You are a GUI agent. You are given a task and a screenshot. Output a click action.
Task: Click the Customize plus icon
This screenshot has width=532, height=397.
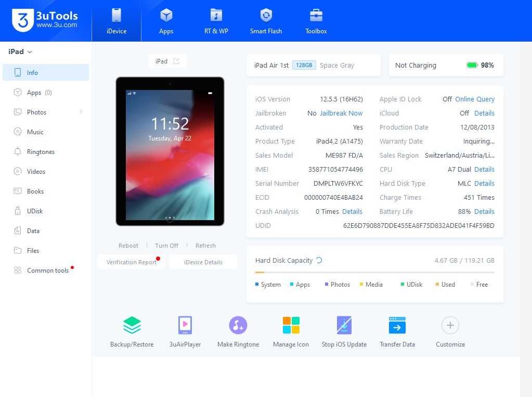pos(450,325)
